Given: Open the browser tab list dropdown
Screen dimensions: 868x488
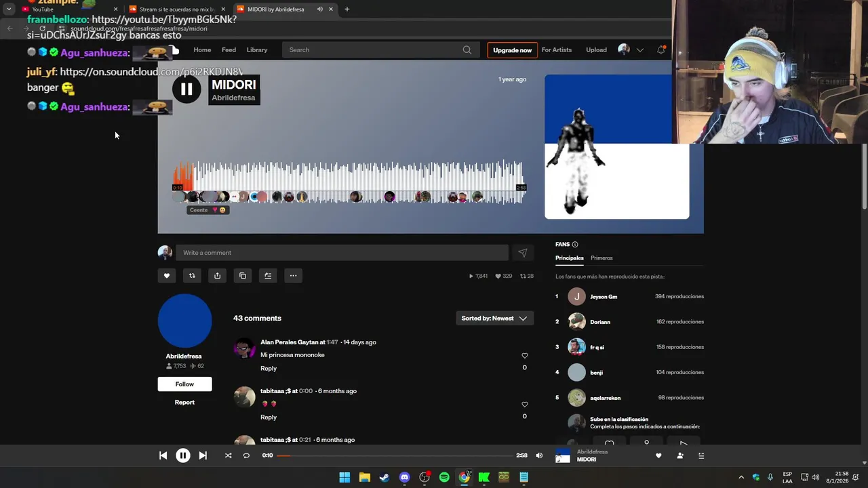Looking at the screenshot, I should tap(8, 9).
